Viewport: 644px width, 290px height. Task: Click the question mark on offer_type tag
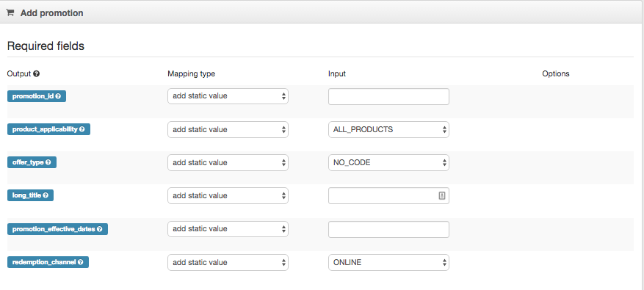pos(48,162)
